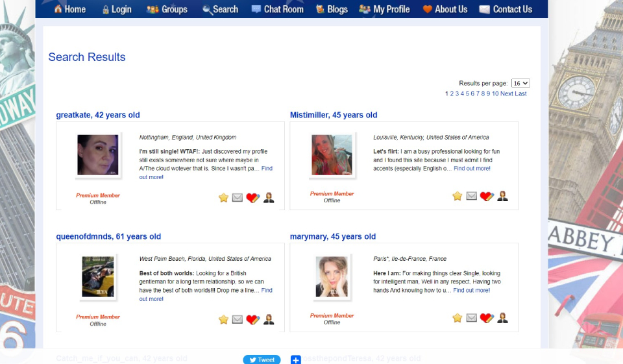
Task: Open My Profile from the navigation bar
Action: (x=384, y=9)
